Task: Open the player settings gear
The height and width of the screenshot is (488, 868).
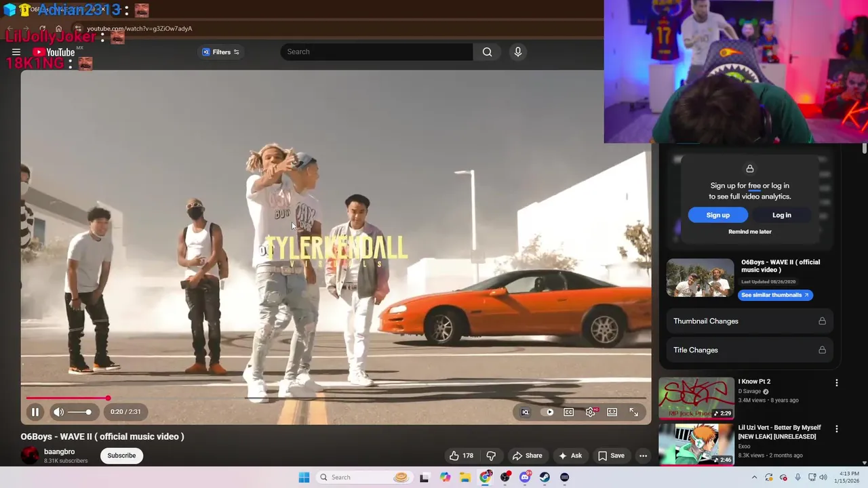Action: 591,412
